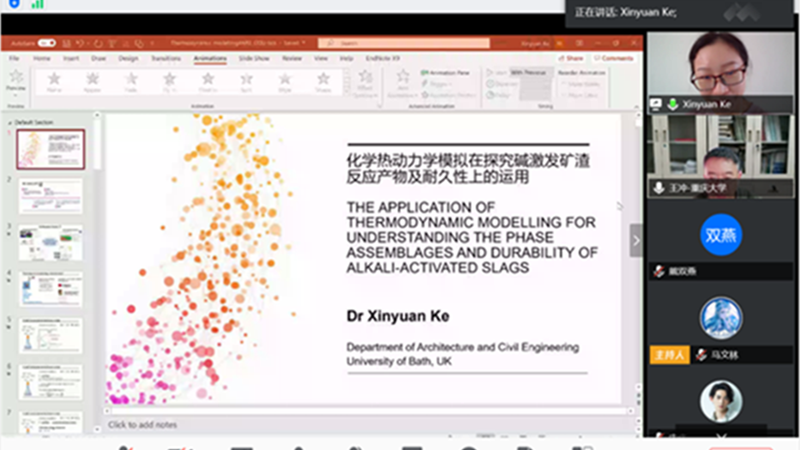Click the bottom participant avatar
The width and height of the screenshot is (800, 450).
(720, 402)
